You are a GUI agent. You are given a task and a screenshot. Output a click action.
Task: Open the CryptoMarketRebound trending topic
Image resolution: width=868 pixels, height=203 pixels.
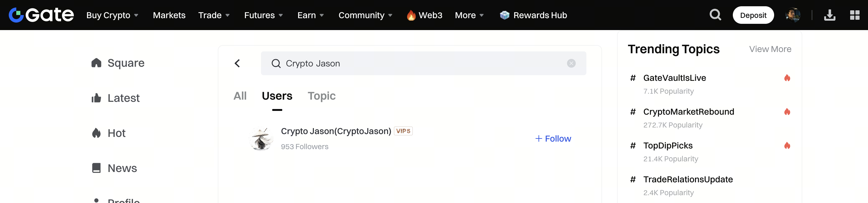[x=688, y=112]
